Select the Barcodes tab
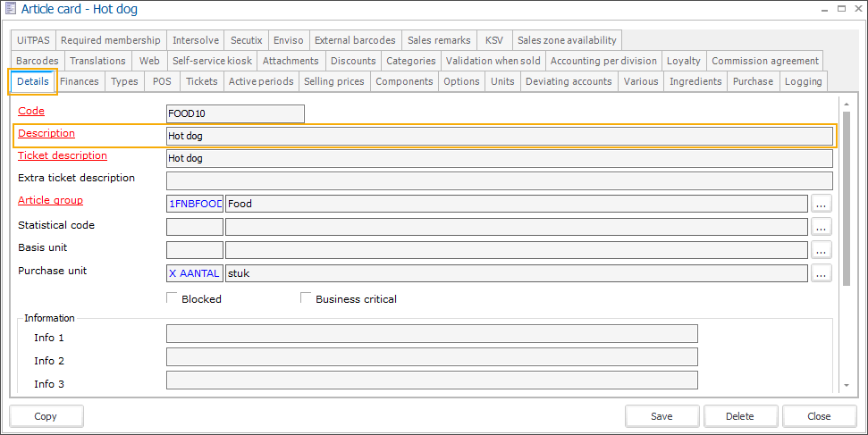The width and height of the screenshot is (868, 435). point(37,61)
